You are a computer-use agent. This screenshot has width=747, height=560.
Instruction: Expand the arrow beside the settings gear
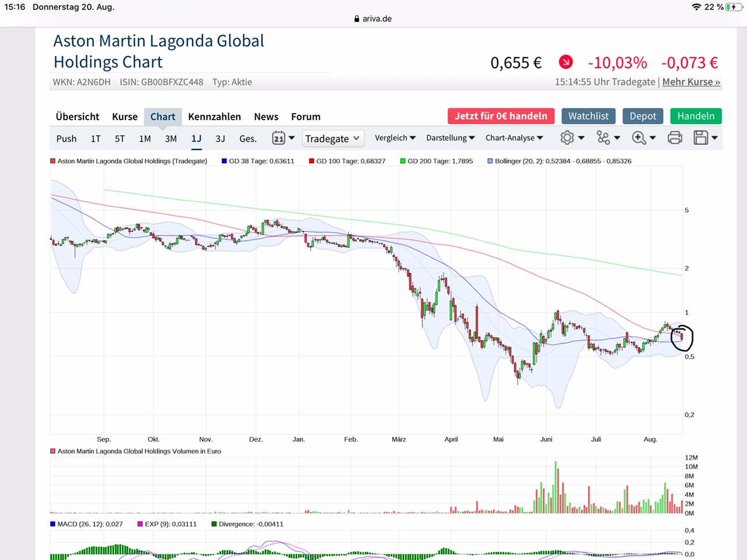(581, 138)
